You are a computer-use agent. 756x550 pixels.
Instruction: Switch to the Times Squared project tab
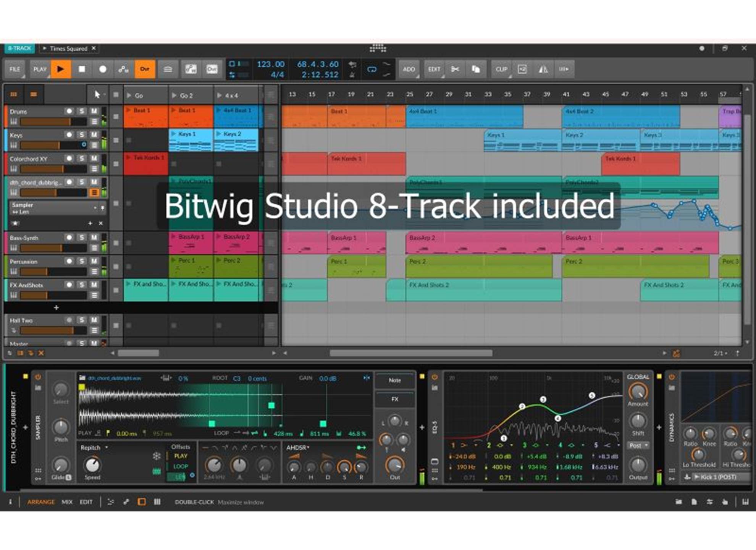coord(68,49)
